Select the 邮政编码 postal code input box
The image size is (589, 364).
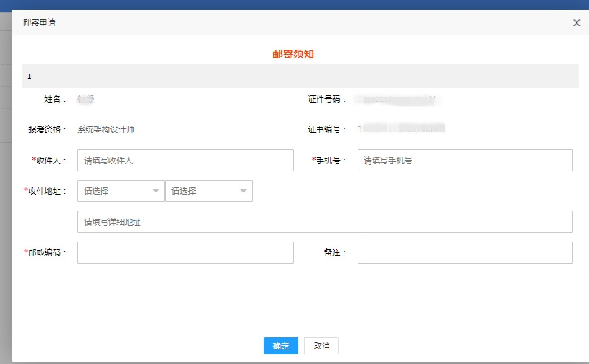tap(185, 252)
